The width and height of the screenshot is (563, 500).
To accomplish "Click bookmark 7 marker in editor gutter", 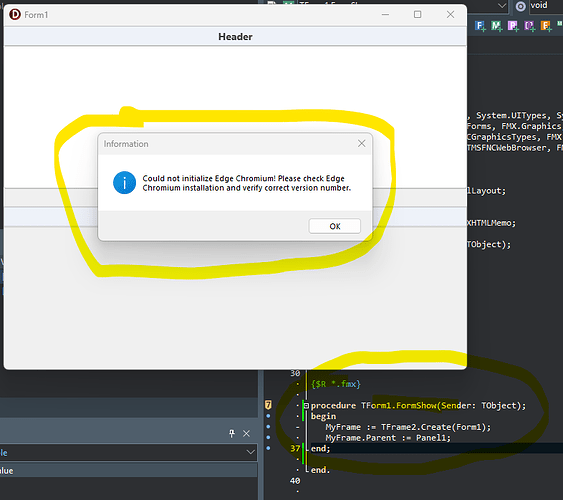I will [x=268, y=405].
